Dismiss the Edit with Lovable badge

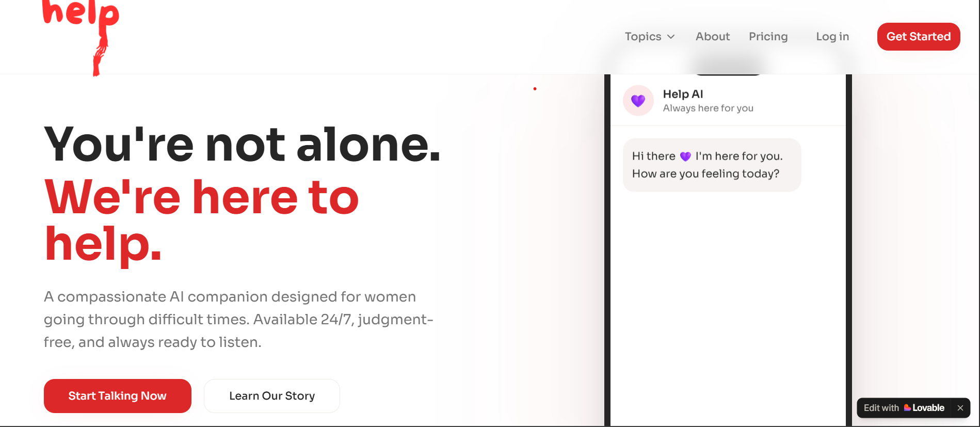click(960, 408)
